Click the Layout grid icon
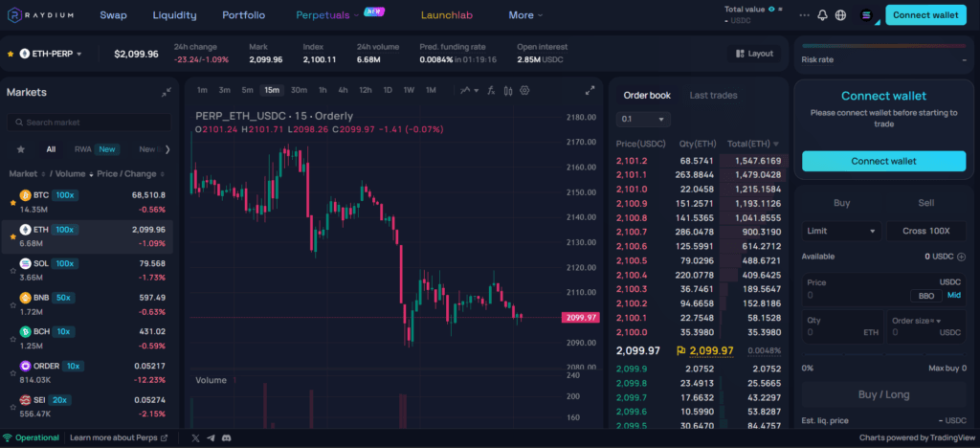Image resolution: width=980 pixels, height=448 pixels. point(740,54)
